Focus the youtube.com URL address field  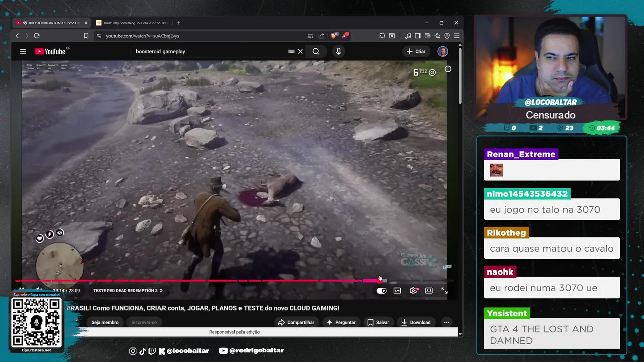coord(201,36)
